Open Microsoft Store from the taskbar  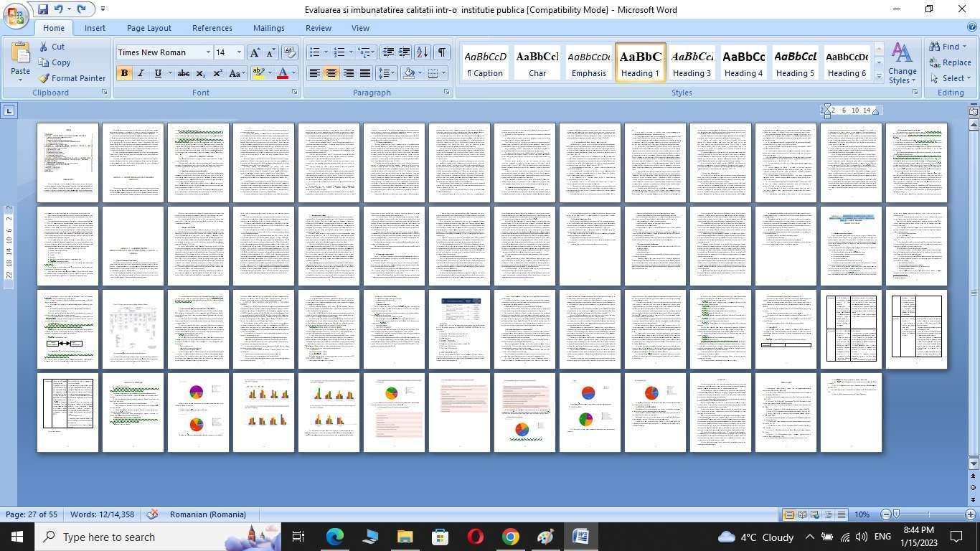tap(440, 537)
